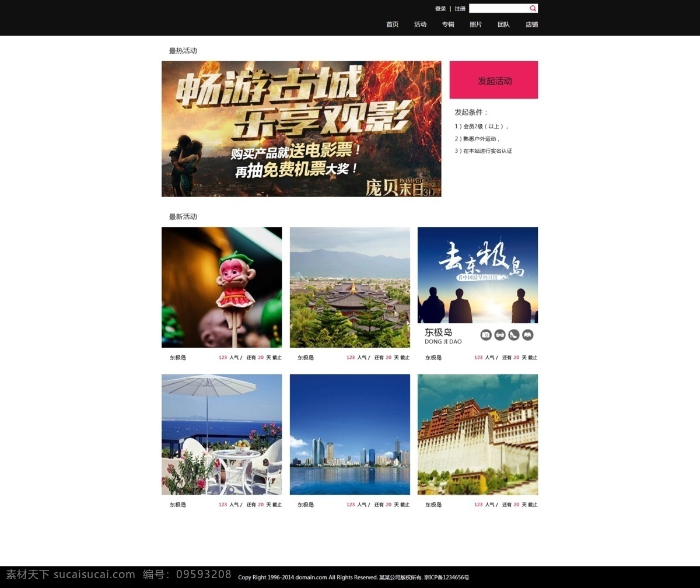Open the monkey figurine activity photo
The width and height of the screenshot is (700, 588).
pos(222,288)
